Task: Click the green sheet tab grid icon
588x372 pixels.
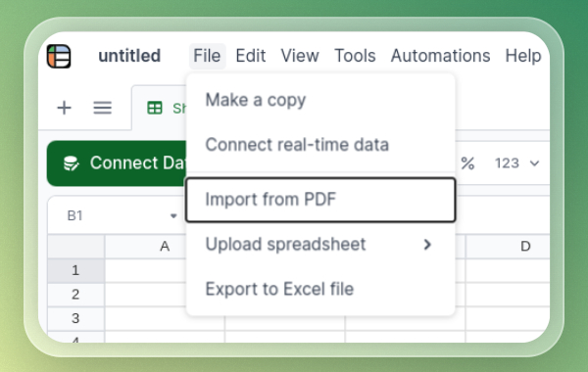Action: 155,108
